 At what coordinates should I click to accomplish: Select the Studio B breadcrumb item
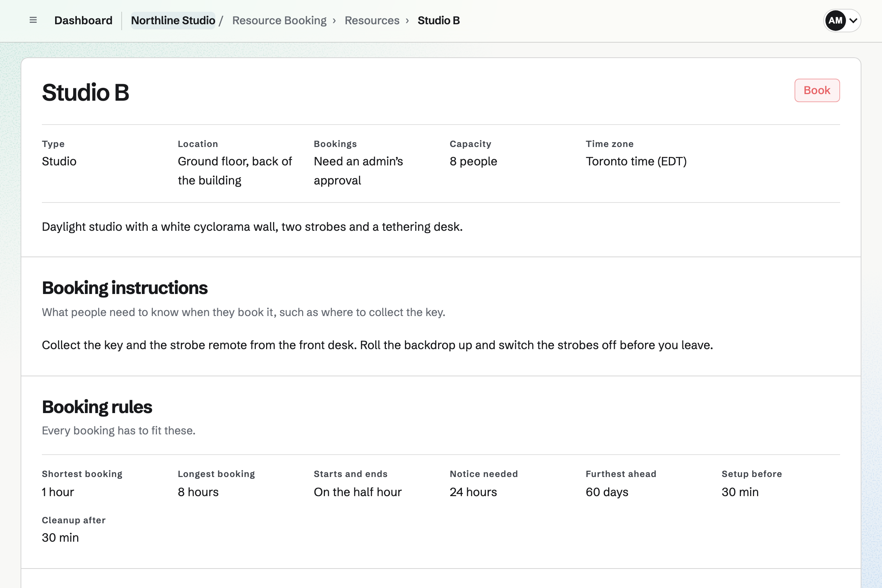click(x=439, y=20)
